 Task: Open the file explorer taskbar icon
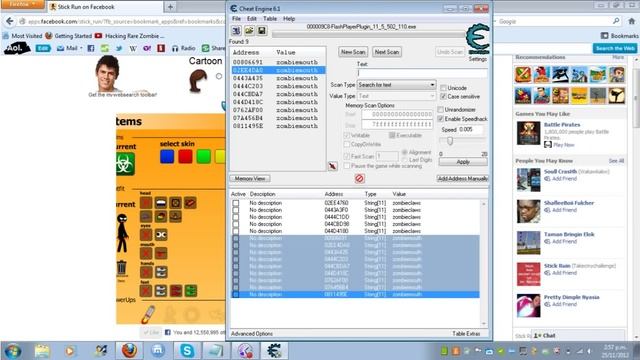click(x=42, y=351)
